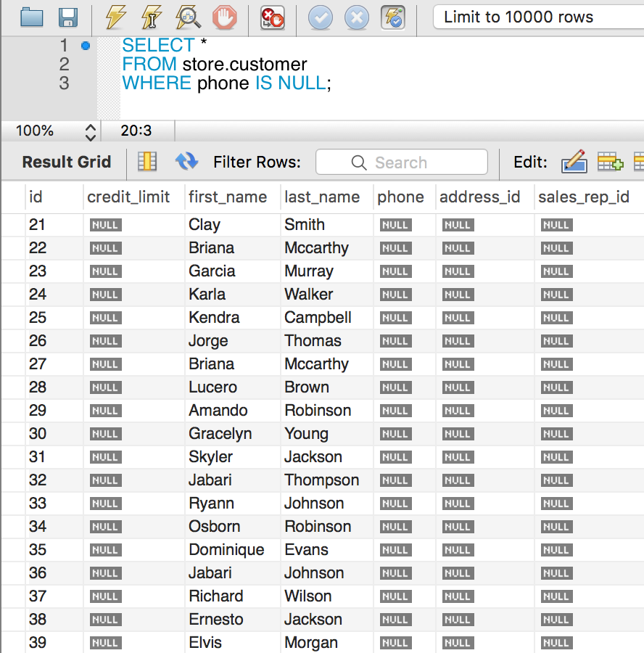Select last name Thompson cell
The height and width of the screenshot is (653, 644).
(327, 480)
